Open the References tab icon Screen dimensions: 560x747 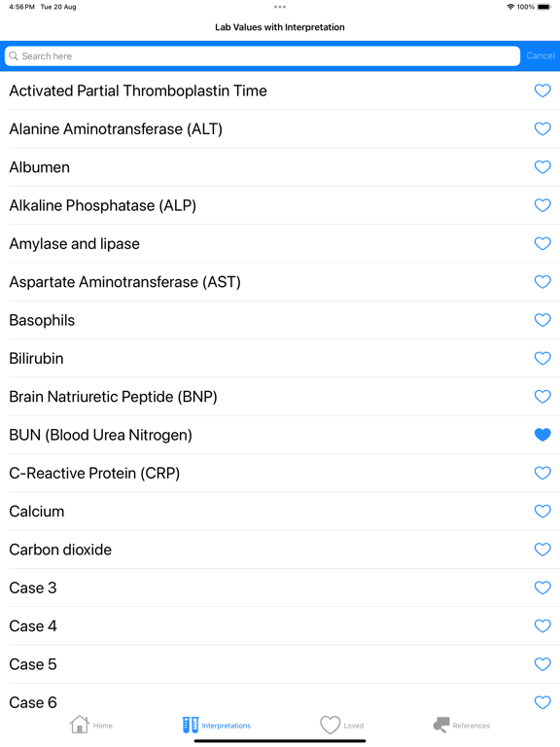[x=441, y=725]
